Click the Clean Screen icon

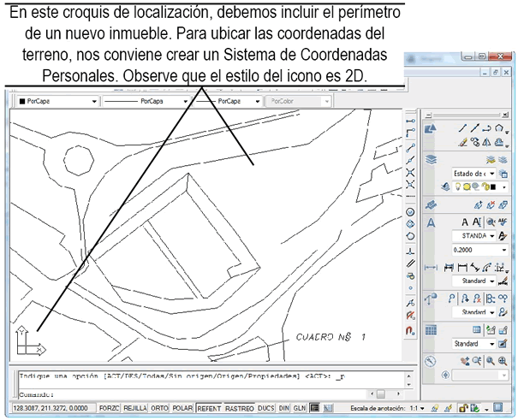coord(497,408)
